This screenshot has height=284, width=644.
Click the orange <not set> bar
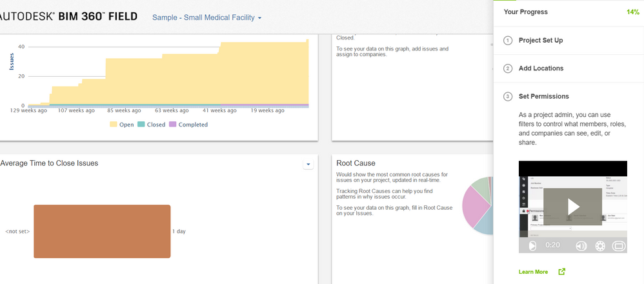(x=102, y=231)
